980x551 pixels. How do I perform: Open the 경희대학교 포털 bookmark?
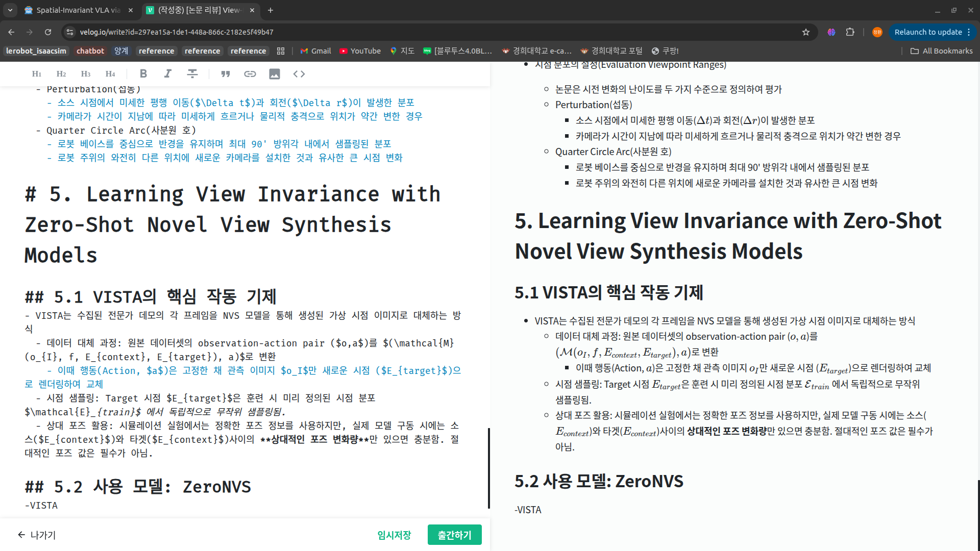click(x=611, y=51)
